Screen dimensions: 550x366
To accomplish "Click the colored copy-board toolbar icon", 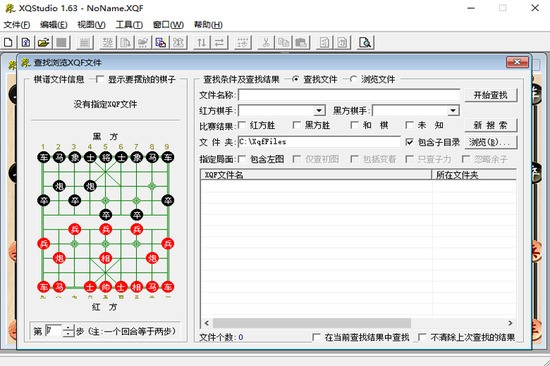I will [x=161, y=42].
